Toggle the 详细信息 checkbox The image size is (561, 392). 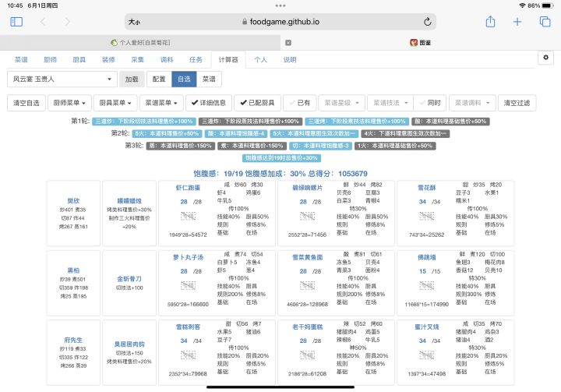click(209, 103)
